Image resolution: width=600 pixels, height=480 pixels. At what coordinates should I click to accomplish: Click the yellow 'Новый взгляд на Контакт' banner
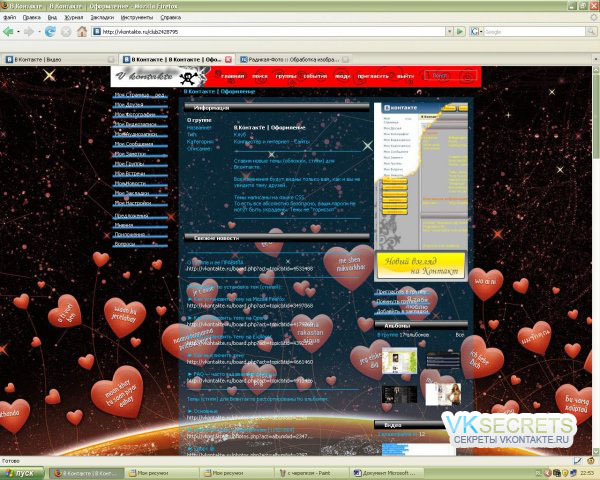421,266
